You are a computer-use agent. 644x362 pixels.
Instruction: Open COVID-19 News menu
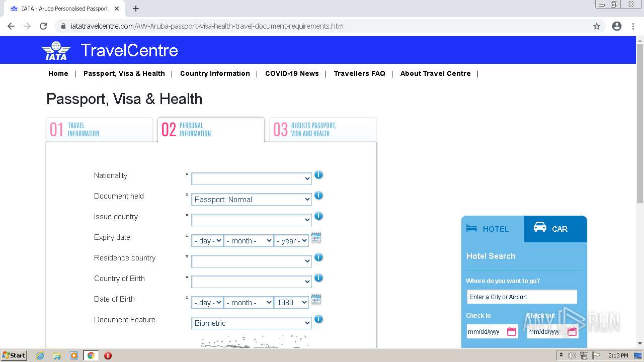pos(292,73)
